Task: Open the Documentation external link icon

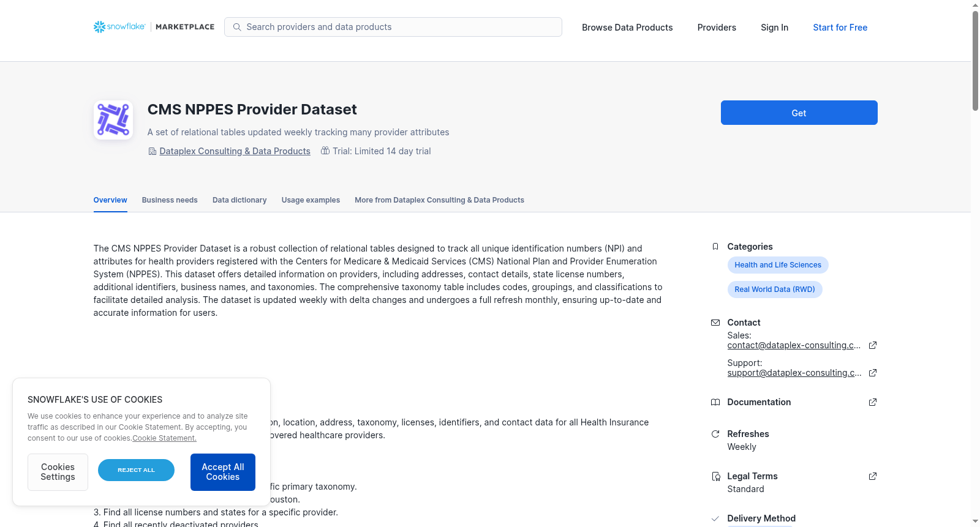Action: tap(873, 402)
